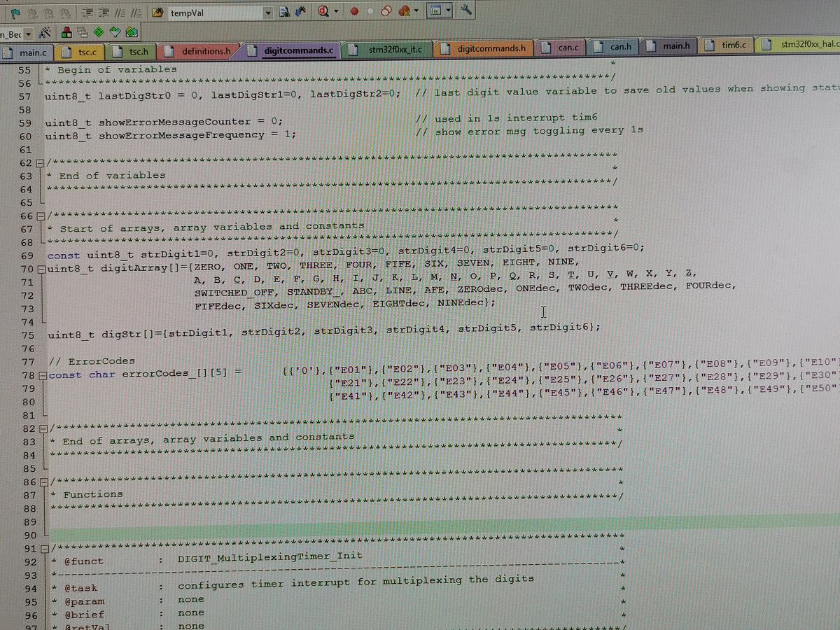This screenshot has height=630, width=840.
Task: Open Select Software Packs
Action: point(115,33)
